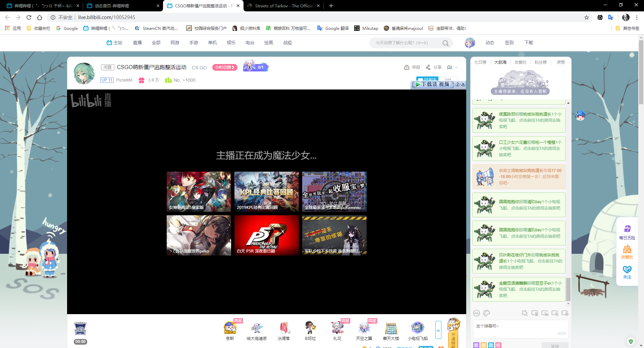Image resolution: width=644 pixels, height=348 pixels.
Task: Open the 女神异闻录5皇家版 recommended stream
Action: pos(199,191)
